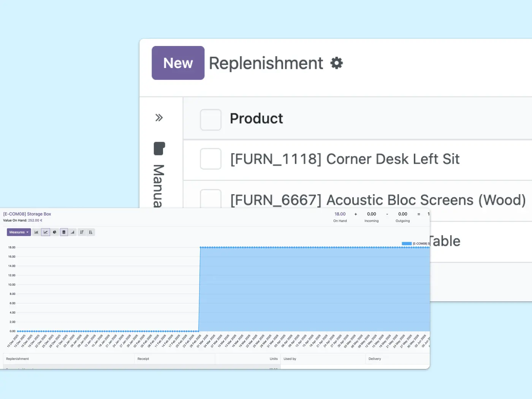532x399 pixels.
Task: Click the Manual sidebar document icon
Action: [159, 149]
